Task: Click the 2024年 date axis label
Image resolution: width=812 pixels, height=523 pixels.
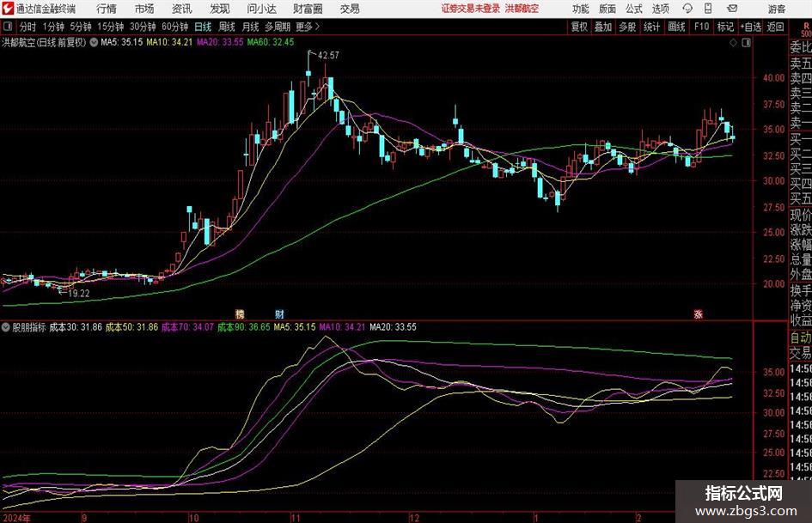Action: [16, 518]
